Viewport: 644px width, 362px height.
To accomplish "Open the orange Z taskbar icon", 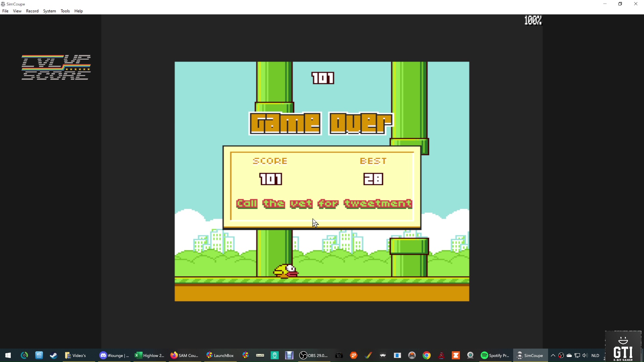I will tap(456, 355).
